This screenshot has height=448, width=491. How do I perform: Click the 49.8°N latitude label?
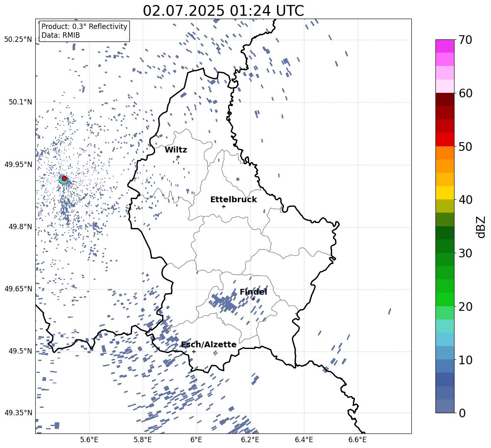(x=20, y=227)
